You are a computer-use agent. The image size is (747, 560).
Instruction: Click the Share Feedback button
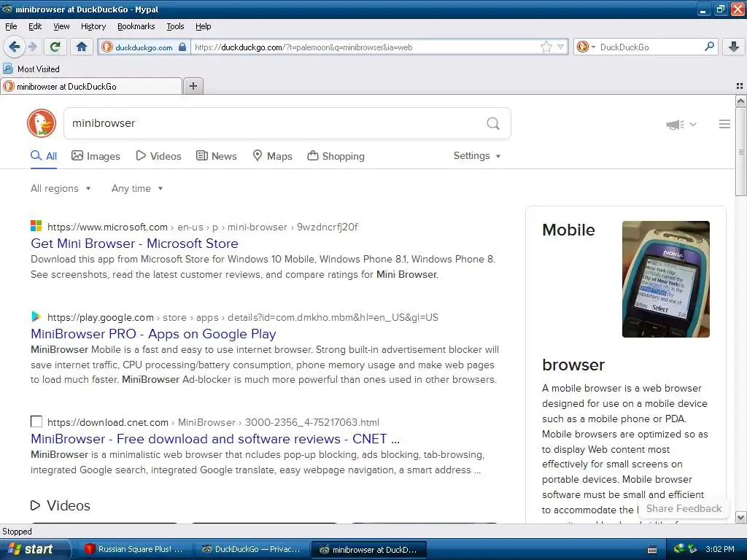pyautogui.click(x=684, y=508)
